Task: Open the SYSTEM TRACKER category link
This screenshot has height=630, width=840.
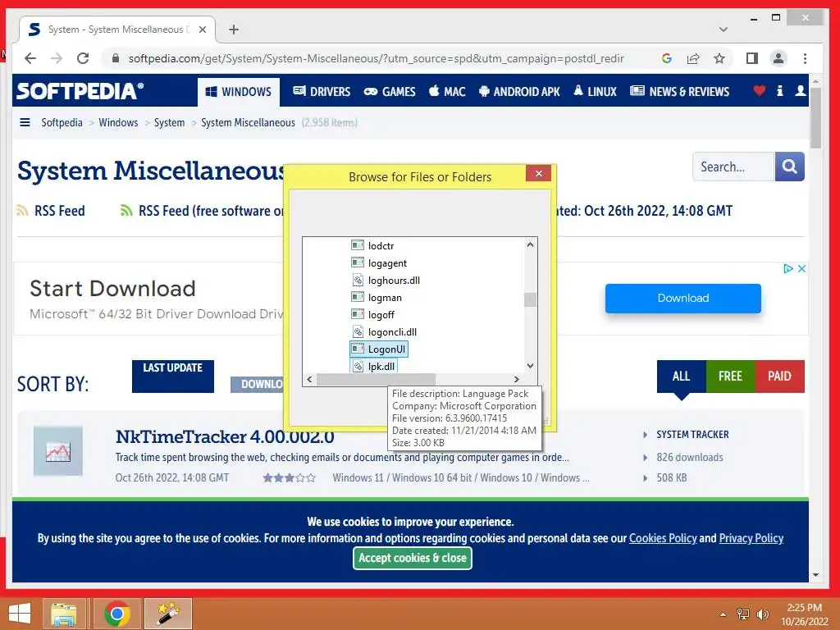Action: 692,435
